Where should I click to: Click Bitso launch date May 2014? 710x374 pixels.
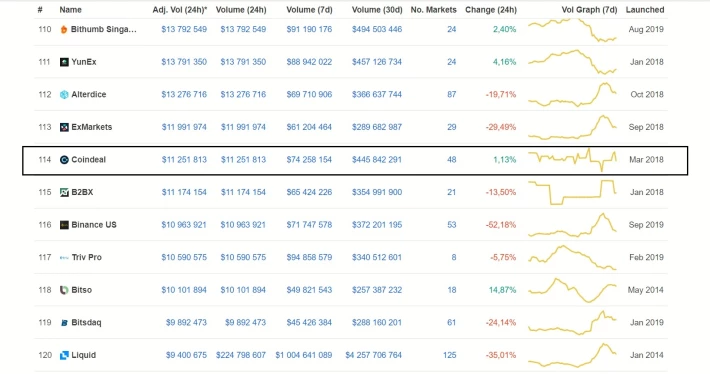coord(646,290)
